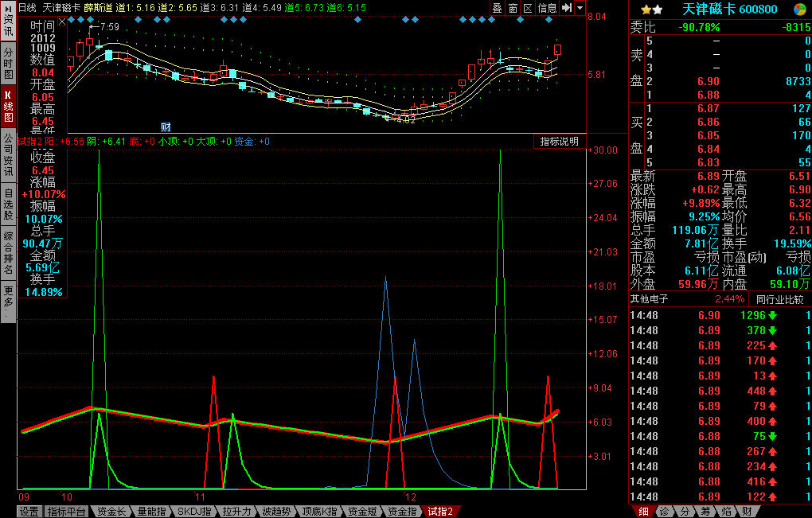
Task: Select the 焰 tab in right panel
Action: (726, 512)
